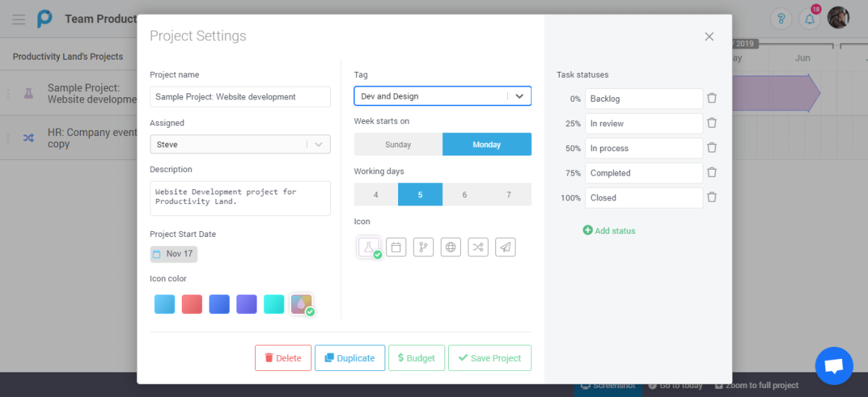Open the hamburger menu
This screenshot has height=397, width=868.
[19, 19]
